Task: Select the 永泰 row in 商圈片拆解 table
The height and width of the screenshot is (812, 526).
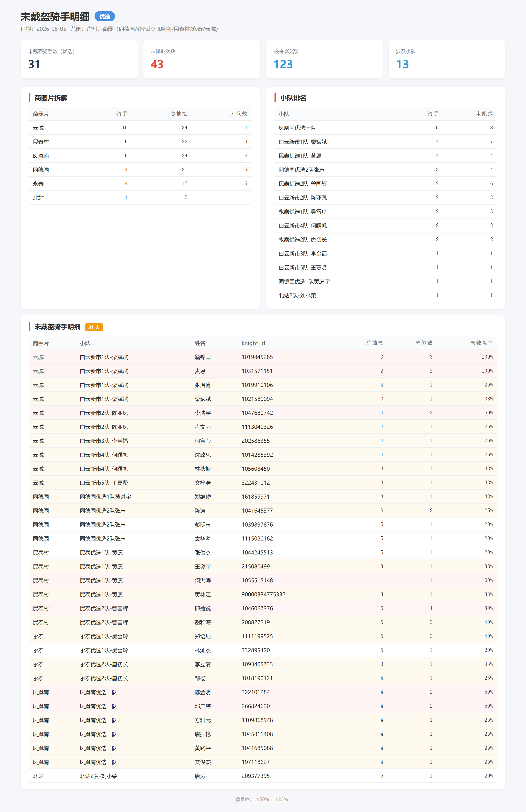Action: click(140, 184)
